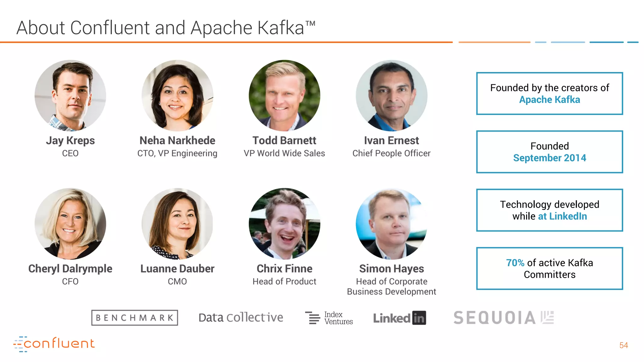This screenshot has width=644, height=362.
Task: Select the Index Ventures logo
Action: (329, 318)
